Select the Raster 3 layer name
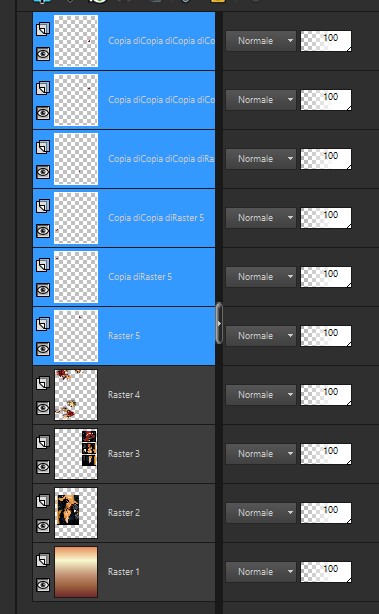The height and width of the screenshot is (614, 379). click(124, 454)
